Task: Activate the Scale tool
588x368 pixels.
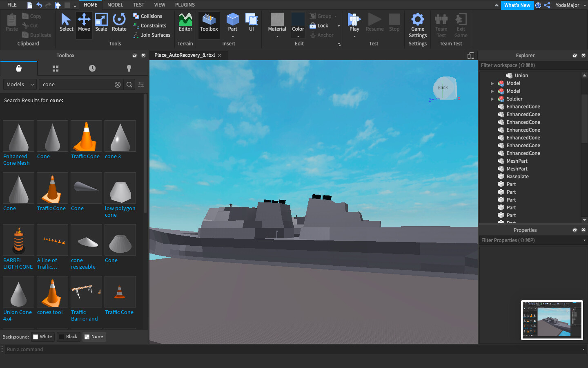Action: pyautogui.click(x=101, y=22)
